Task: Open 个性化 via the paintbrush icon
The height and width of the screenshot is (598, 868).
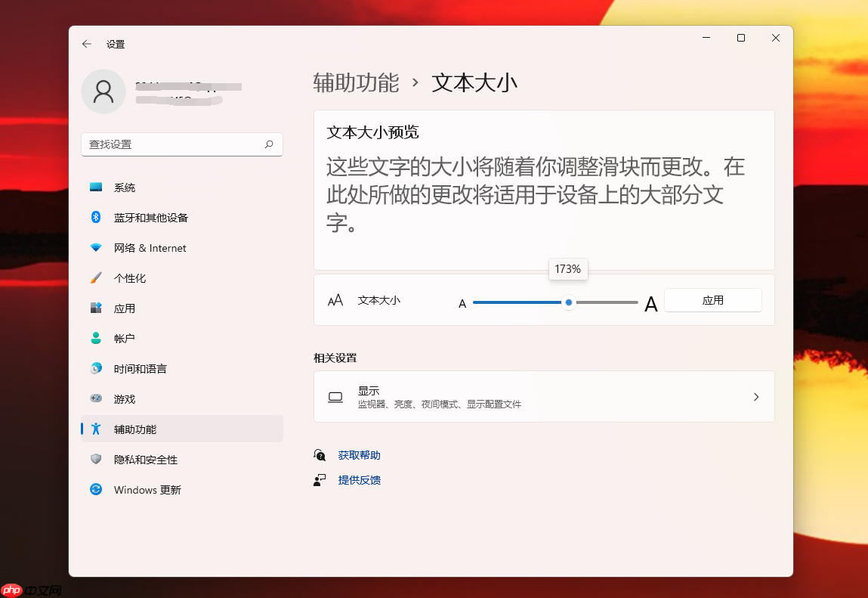Action: pos(96,277)
